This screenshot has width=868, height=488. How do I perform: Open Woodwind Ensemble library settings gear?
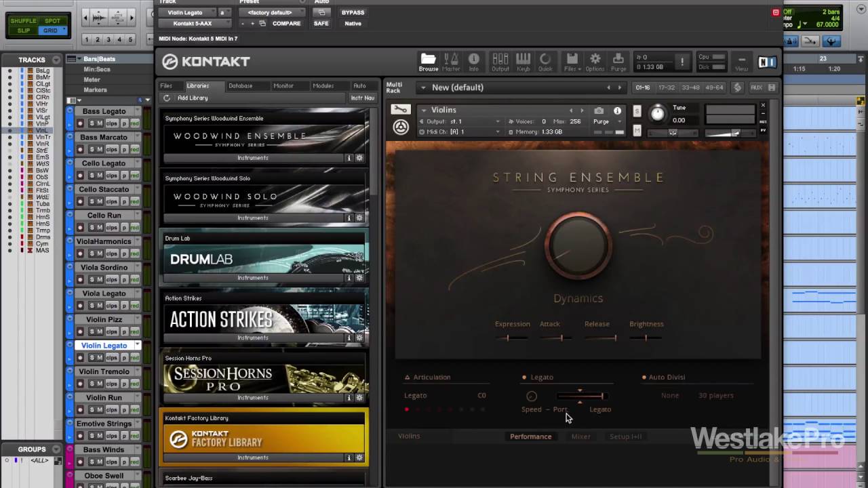pos(359,158)
